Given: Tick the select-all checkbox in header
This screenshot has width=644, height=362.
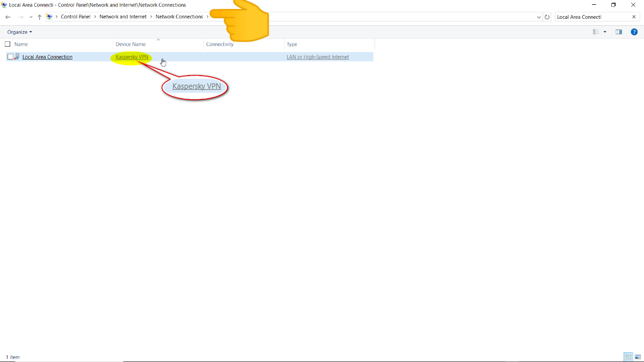Looking at the screenshot, I should point(8,44).
